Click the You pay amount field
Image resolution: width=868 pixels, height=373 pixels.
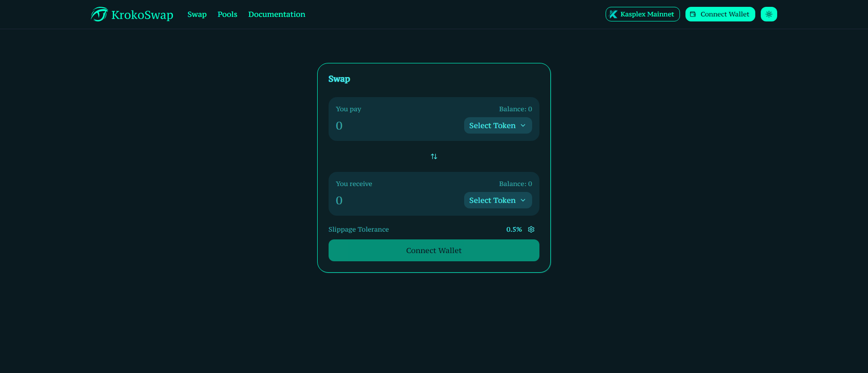[x=397, y=125]
